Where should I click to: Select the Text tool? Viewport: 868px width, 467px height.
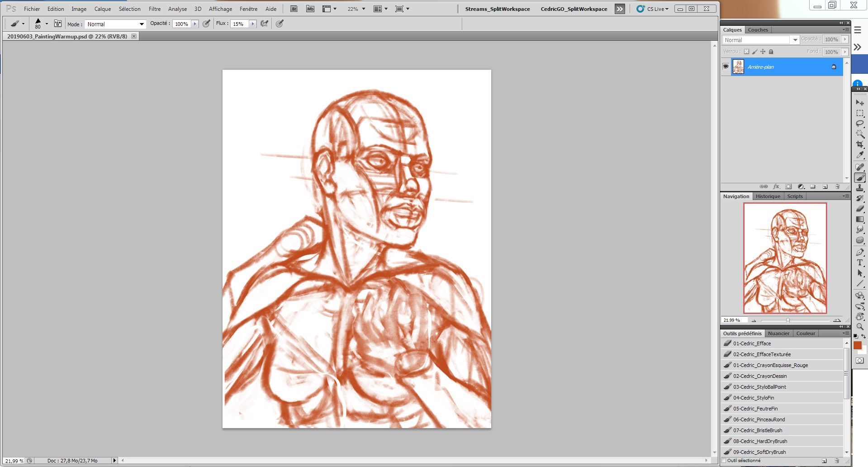click(860, 262)
